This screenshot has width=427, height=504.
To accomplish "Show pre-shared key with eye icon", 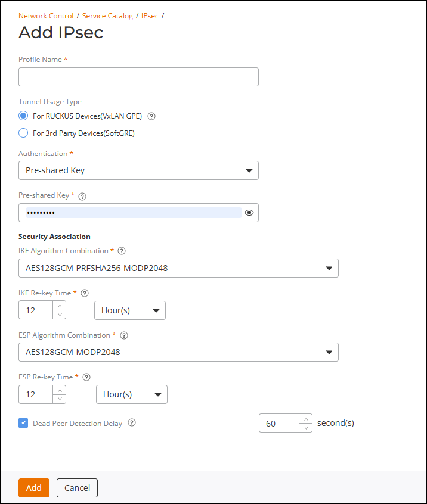I will [x=249, y=213].
